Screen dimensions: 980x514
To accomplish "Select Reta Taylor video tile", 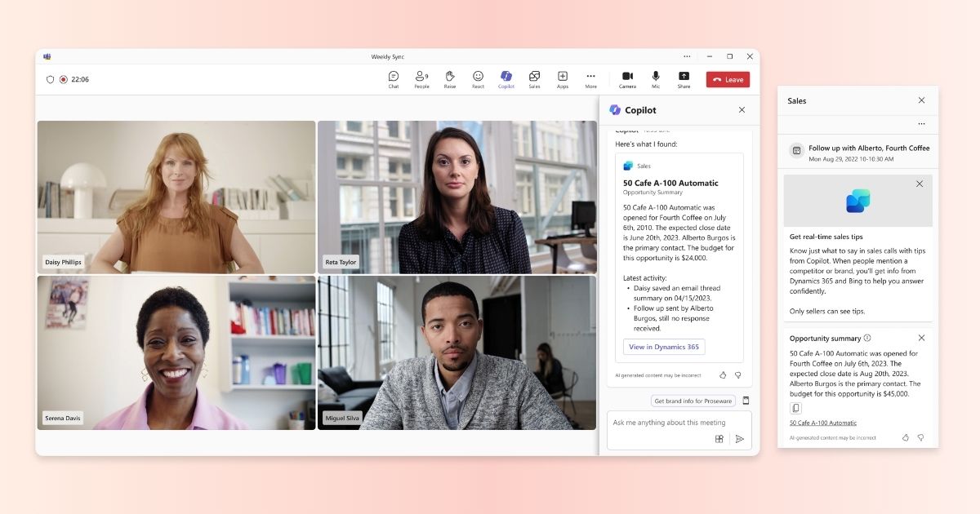I will point(457,197).
